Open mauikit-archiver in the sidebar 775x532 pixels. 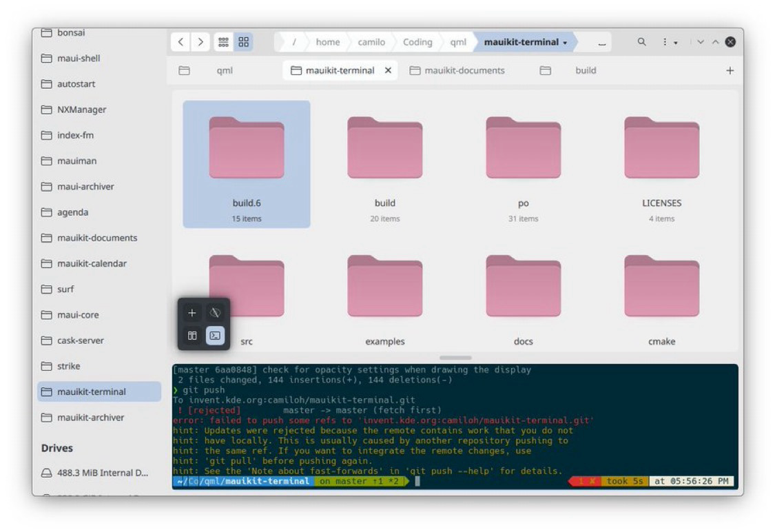99,418
